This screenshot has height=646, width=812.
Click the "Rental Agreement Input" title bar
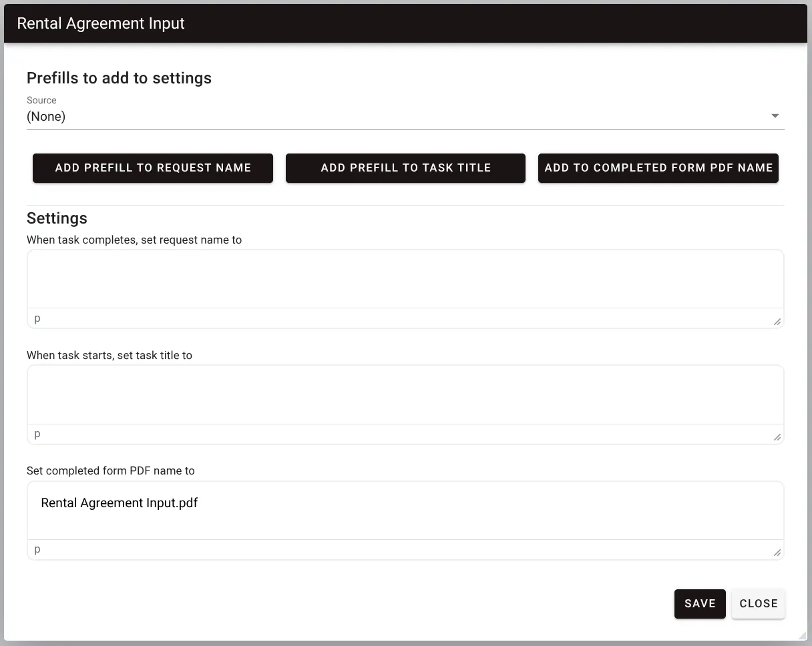(x=101, y=23)
